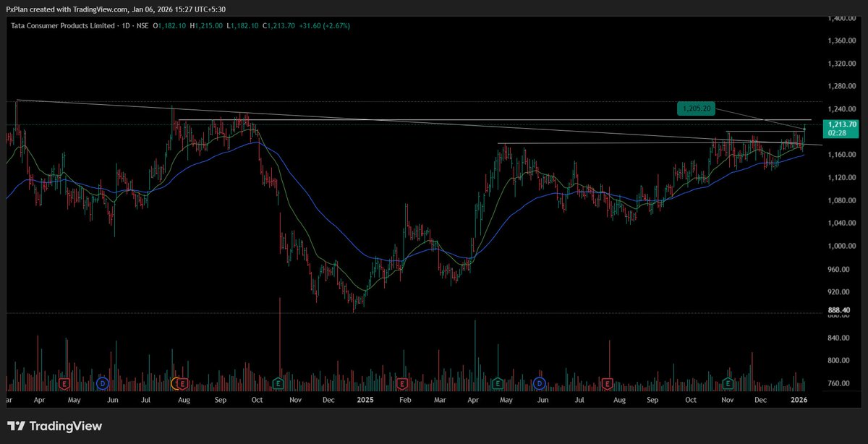Click the Tata Consumer Products Limited symbol title
868x444 pixels.
click(x=63, y=25)
